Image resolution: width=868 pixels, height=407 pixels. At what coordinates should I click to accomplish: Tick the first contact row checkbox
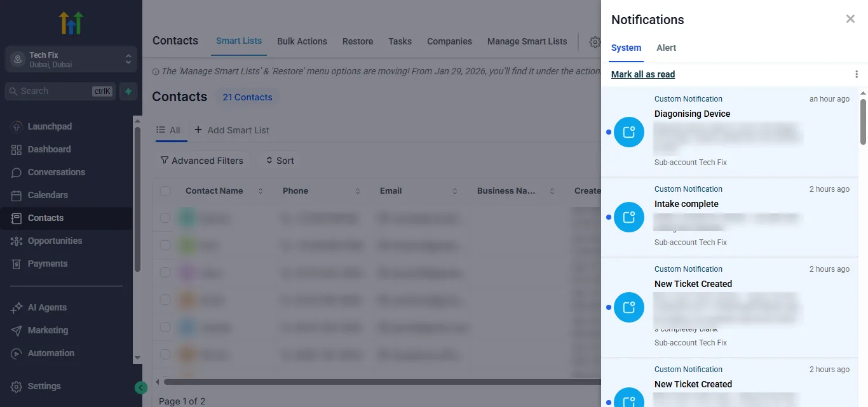point(165,218)
